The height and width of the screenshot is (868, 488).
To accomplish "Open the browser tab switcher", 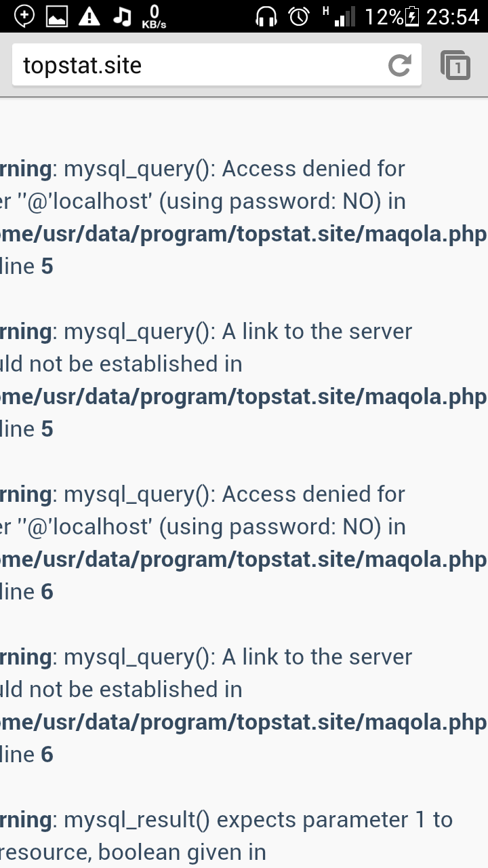I will [x=455, y=66].
